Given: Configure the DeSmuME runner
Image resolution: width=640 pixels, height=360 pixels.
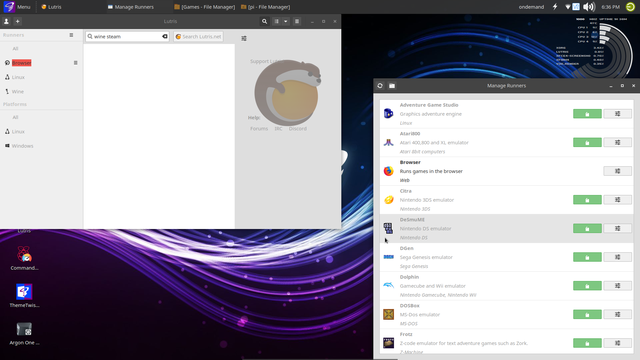Looking at the screenshot, I should (617, 228).
